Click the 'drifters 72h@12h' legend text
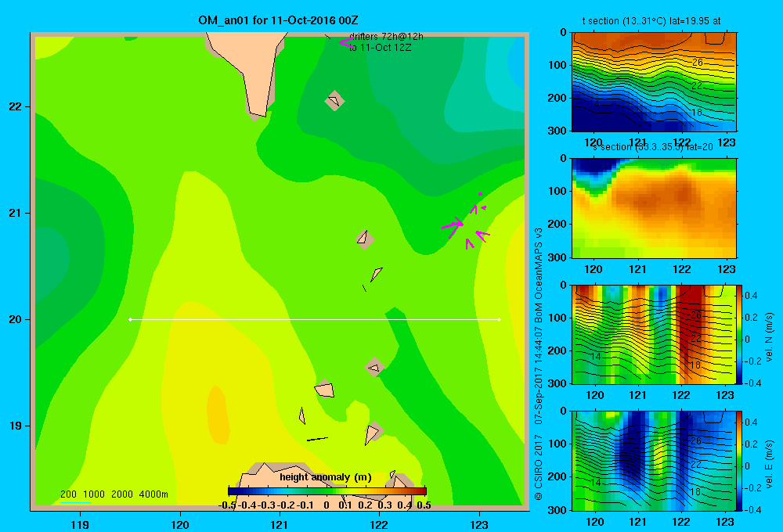783x532 pixels. (386, 37)
